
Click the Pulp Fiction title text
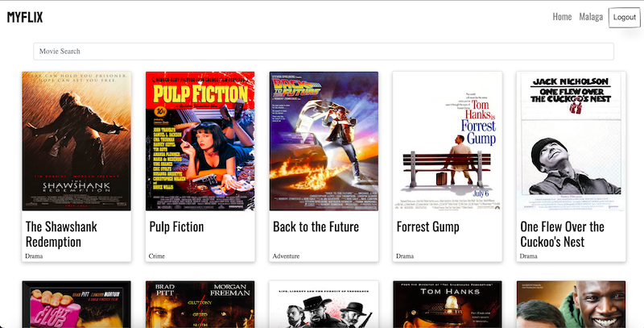pyautogui.click(x=176, y=227)
